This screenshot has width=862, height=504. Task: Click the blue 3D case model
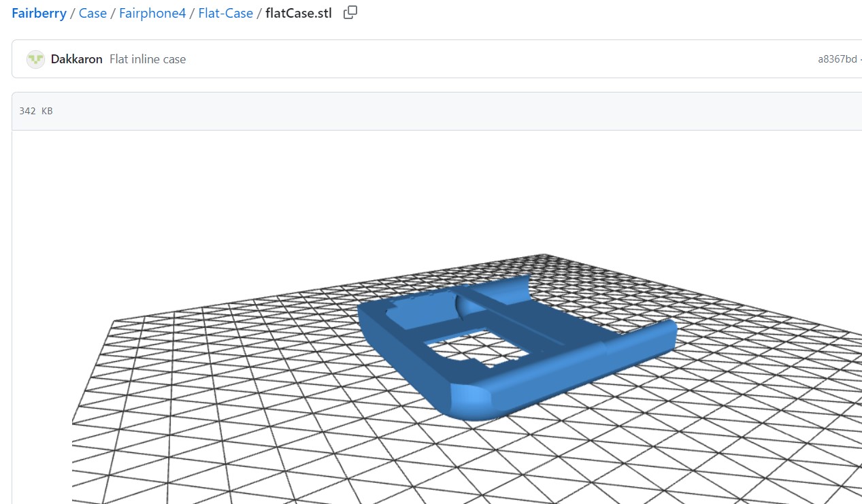[517, 347]
